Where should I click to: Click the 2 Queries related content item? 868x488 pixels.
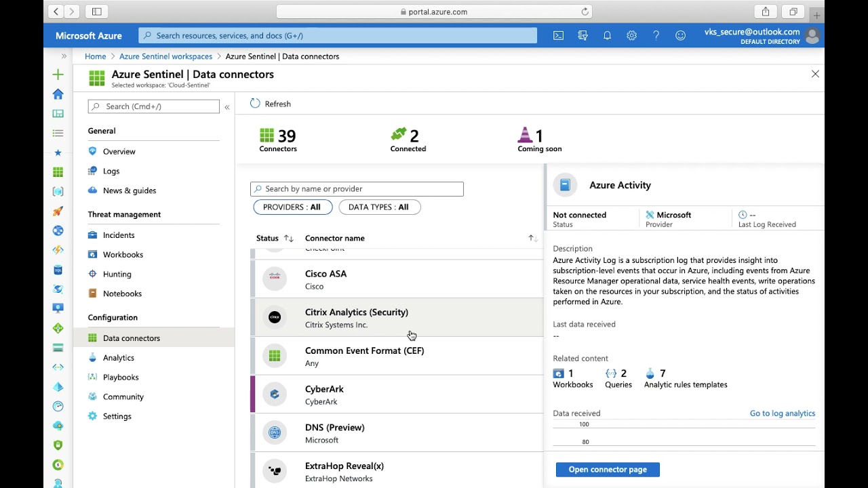[618, 379]
